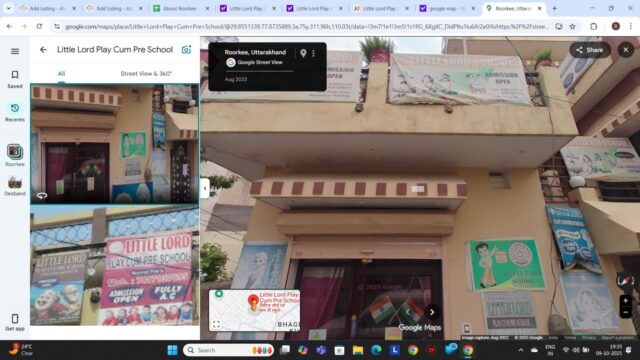Open the three-dot menu in info card
The height and width of the screenshot is (360, 640).
pos(313,53)
